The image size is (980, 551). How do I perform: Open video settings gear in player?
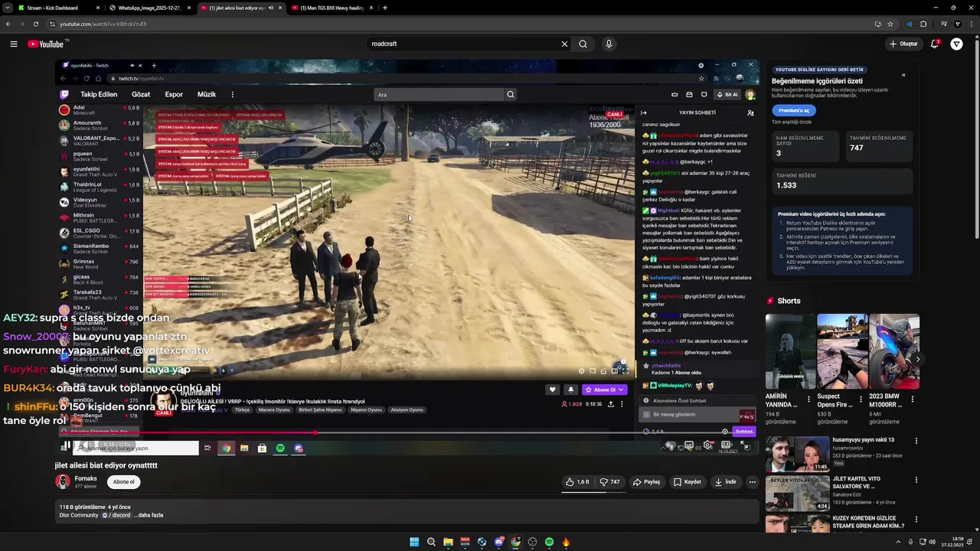click(707, 445)
